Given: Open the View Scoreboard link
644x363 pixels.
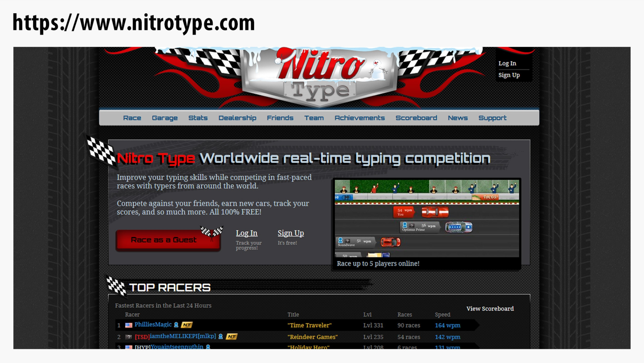Looking at the screenshot, I should (490, 309).
